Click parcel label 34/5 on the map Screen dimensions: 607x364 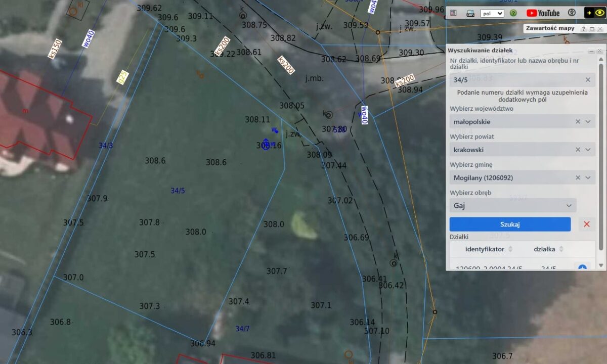click(x=178, y=191)
